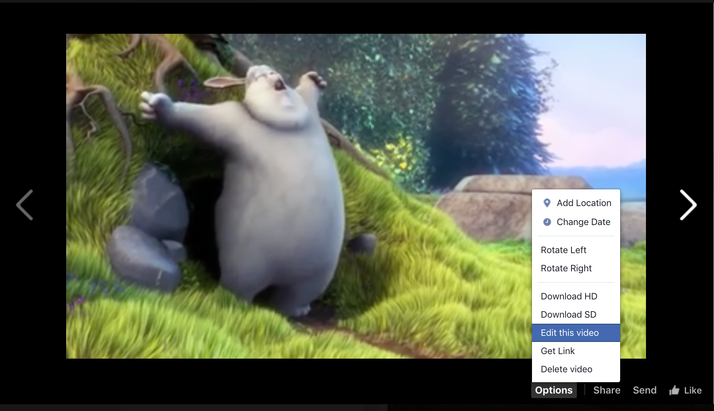Click the location pin icon beside Add Location
This screenshot has height=411, width=714.
click(x=547, y=203)
